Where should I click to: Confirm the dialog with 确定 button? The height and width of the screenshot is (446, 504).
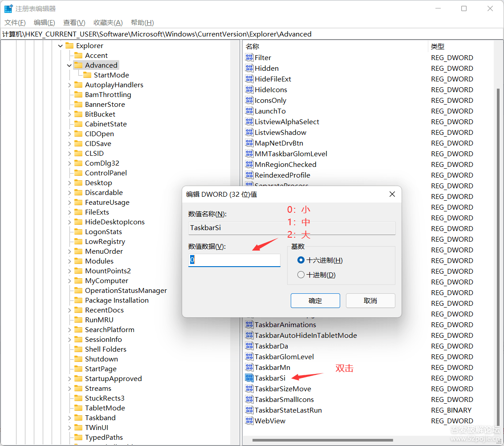pos(315,300)
